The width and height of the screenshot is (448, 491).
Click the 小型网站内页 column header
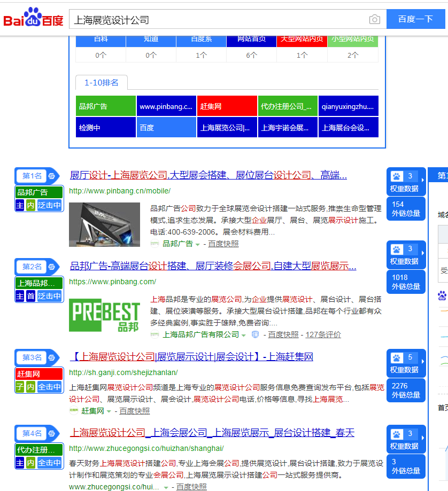coord(353,40)
